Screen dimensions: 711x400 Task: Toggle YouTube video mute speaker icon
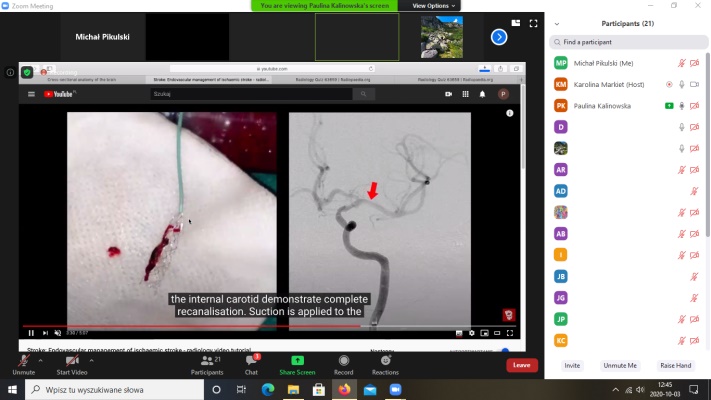[58, 333]
